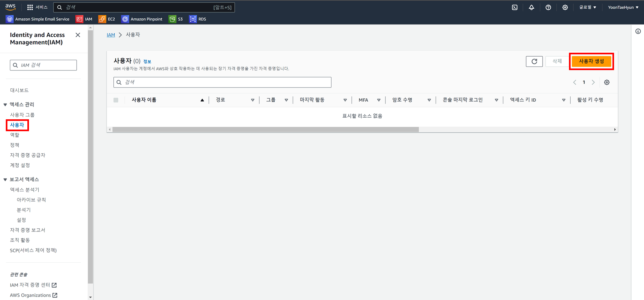
Task: Select page 1 in pagination
Action: pos(584,82)
